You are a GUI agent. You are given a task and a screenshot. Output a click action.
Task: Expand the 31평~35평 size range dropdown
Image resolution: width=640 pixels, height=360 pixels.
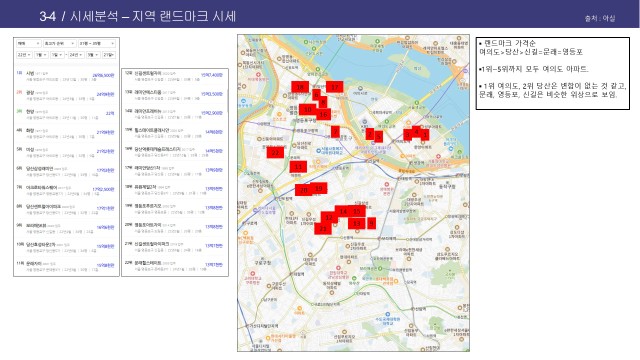pos(97,43)
